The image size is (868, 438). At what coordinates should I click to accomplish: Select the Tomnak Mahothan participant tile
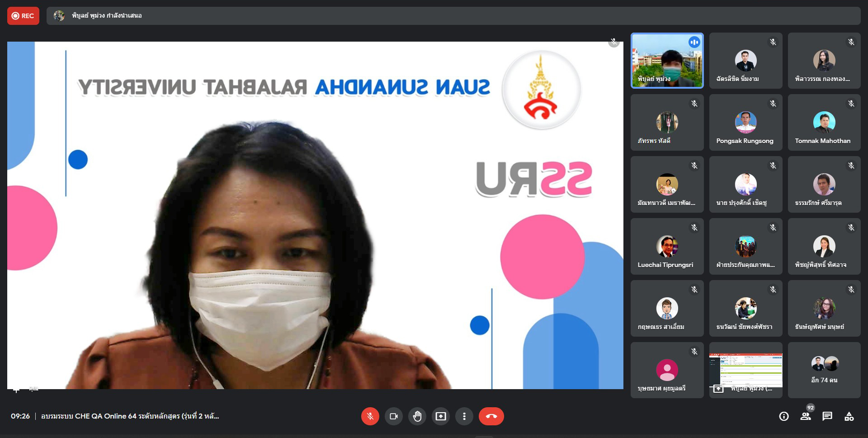tap(824, 123)
